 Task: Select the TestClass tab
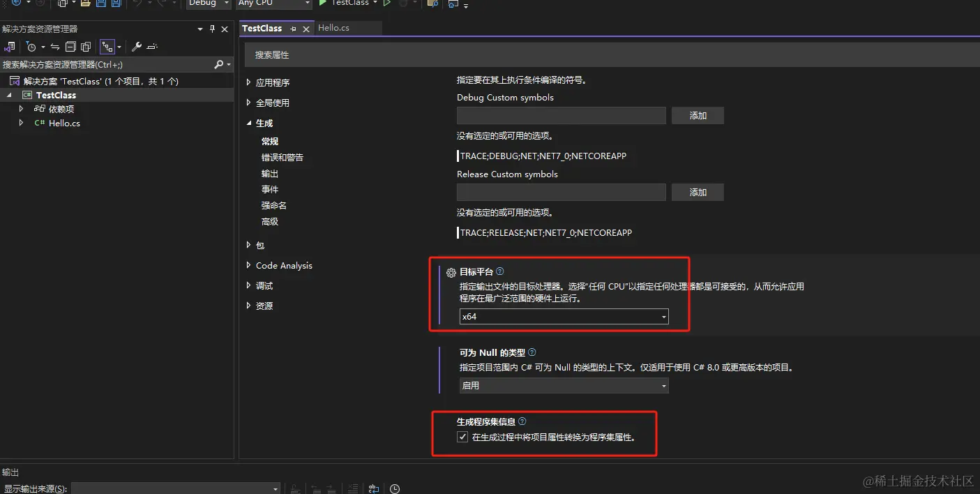(262, 28)
